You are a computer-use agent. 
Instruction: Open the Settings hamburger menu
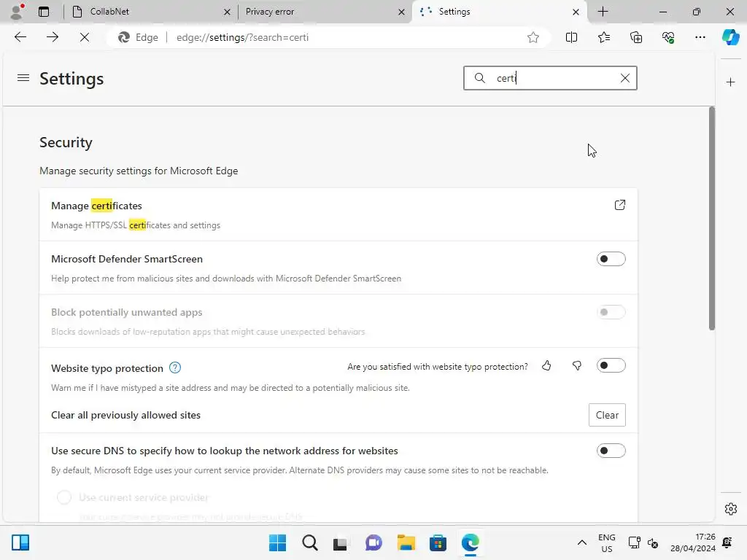pos(23,77)
